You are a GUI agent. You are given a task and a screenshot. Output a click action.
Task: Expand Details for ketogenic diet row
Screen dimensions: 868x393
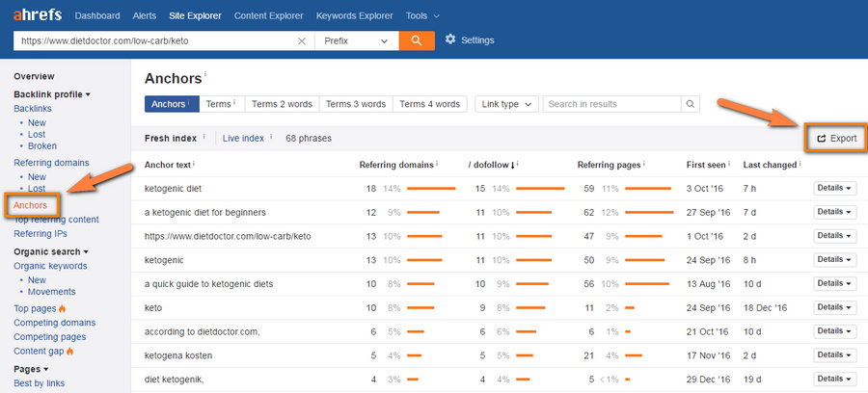[835, 188]
